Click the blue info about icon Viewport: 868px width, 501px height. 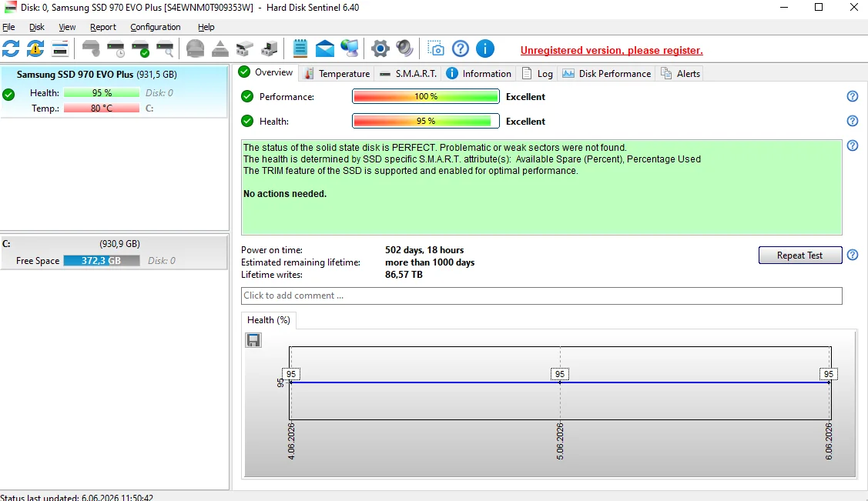485,48
